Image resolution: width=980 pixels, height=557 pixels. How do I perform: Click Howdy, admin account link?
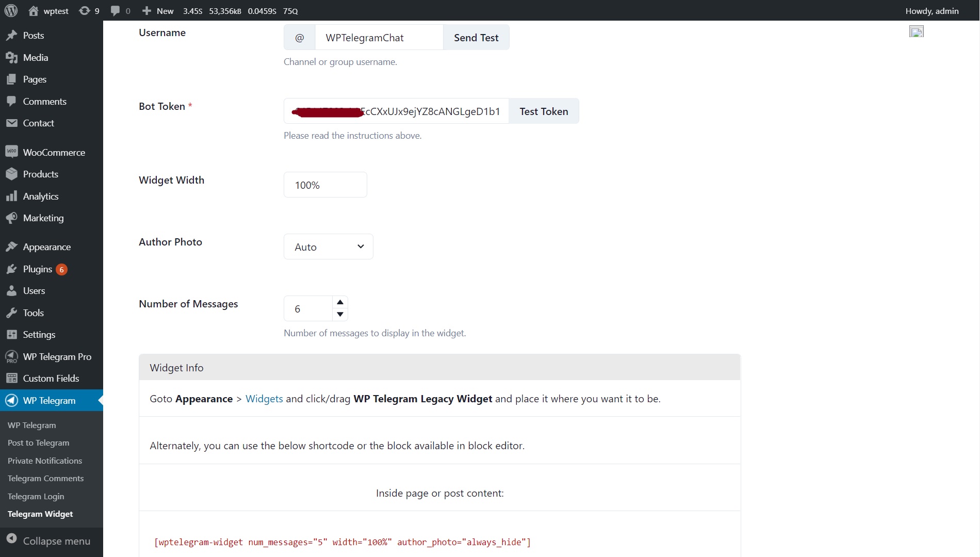point(932,11)
